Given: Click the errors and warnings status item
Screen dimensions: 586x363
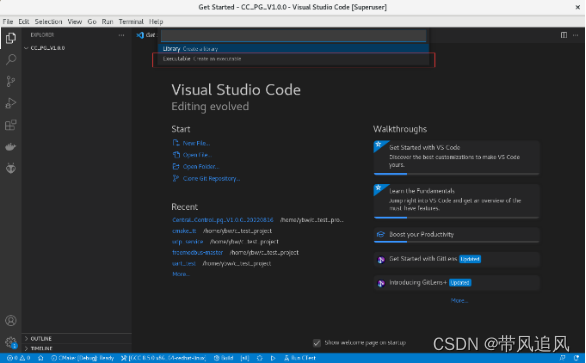Looking at the screenshot, I should (x=18, y=358).
